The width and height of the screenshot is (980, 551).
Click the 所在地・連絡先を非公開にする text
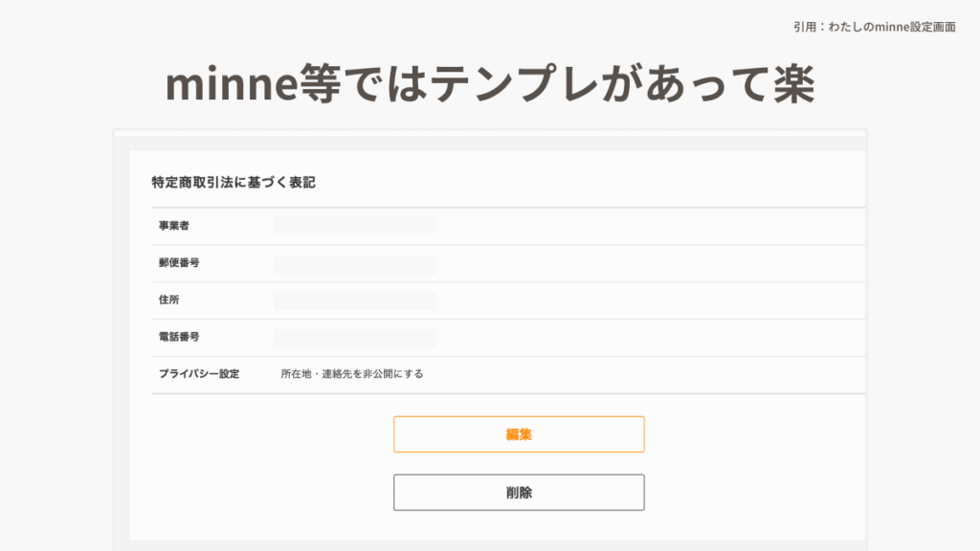(x=352, y=374)
